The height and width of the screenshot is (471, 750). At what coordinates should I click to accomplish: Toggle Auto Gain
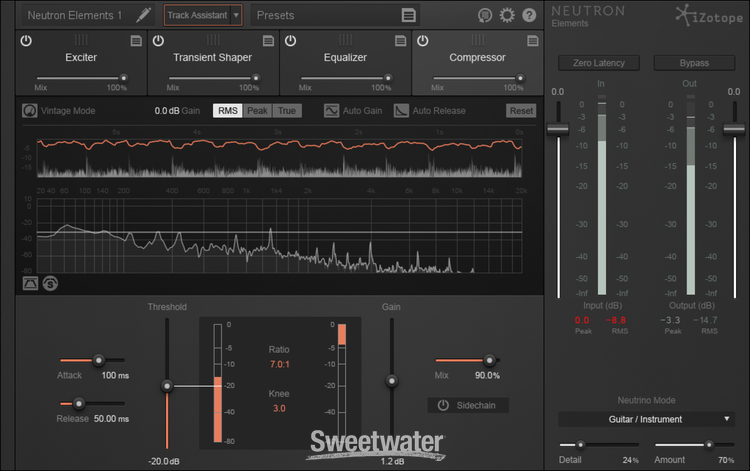coord(331,111)
